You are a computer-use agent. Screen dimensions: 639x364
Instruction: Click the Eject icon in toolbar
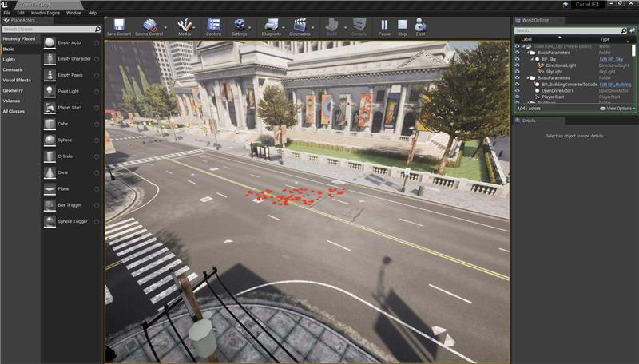[x=419, y=25]
